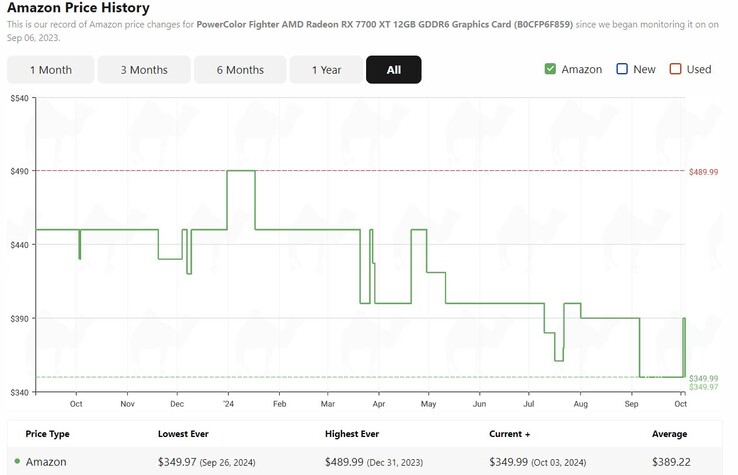Viewport: 738px width, 475px height.
Task: Select the 1 Year range tab
Action: (x=327, y=70)
